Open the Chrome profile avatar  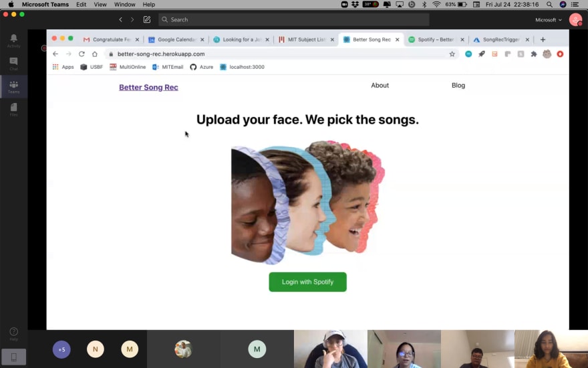pyautogui.click(x=547, y=54)
